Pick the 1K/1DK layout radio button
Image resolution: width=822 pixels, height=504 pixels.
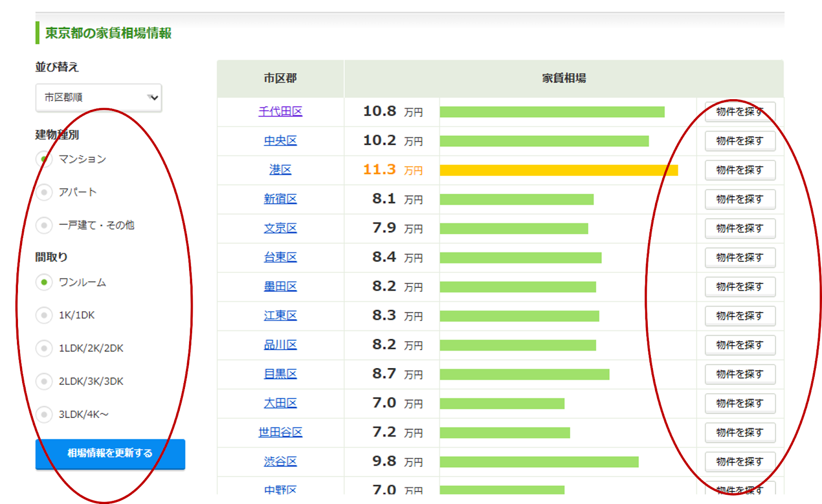pyautogui.click(x=44, y=315)
